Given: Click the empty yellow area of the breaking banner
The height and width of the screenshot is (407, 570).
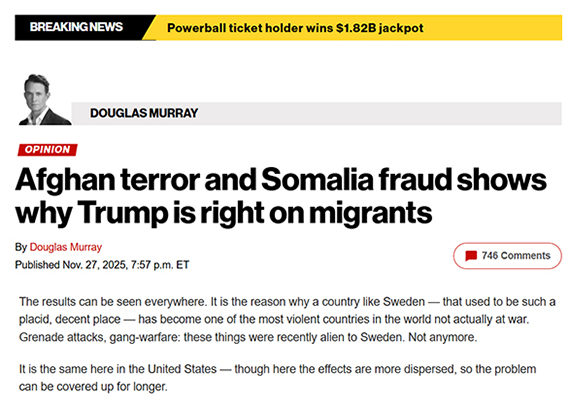Looking at the screenshot, I should (x=491, y=28).
